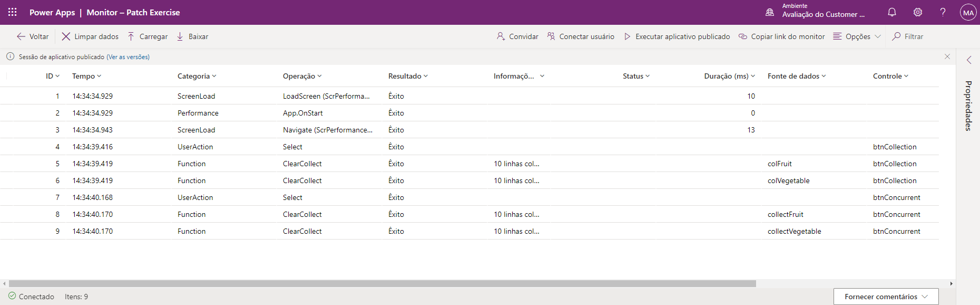Open notifications bell

(x=892, y=12)
